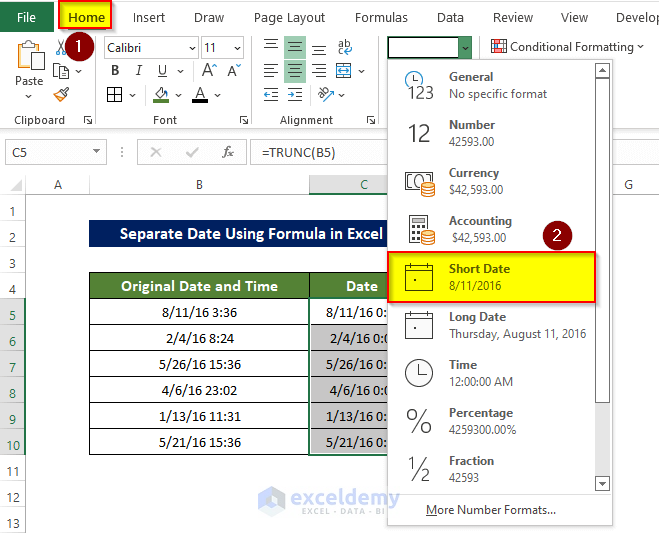Open Clipboard dialog launcher

[88, 121]
